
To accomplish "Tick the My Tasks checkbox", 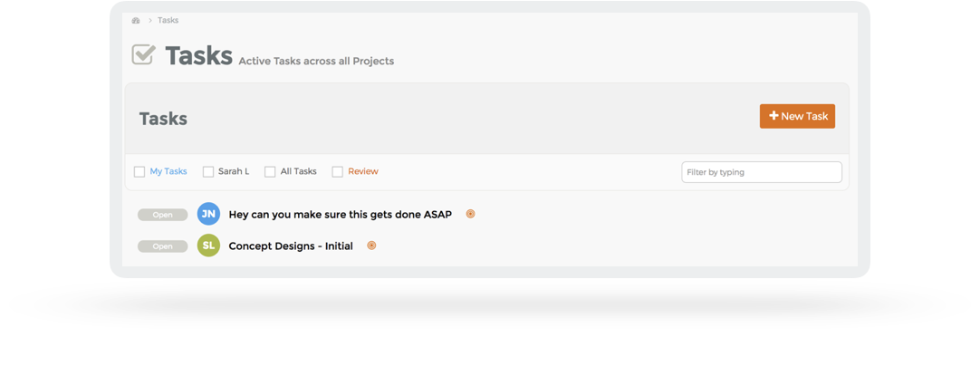I will point(139,172).
